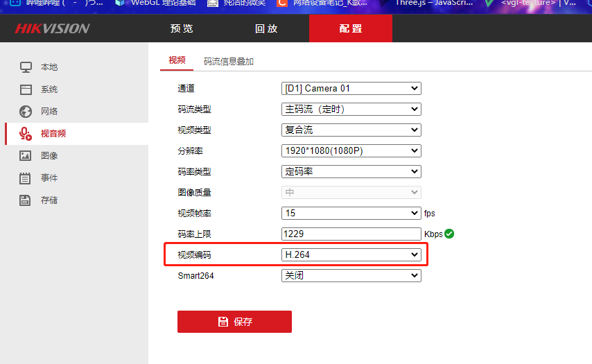The image size is (592, 364).
Task: Open the 网络 sidebar section
Action: click(49, 112)
